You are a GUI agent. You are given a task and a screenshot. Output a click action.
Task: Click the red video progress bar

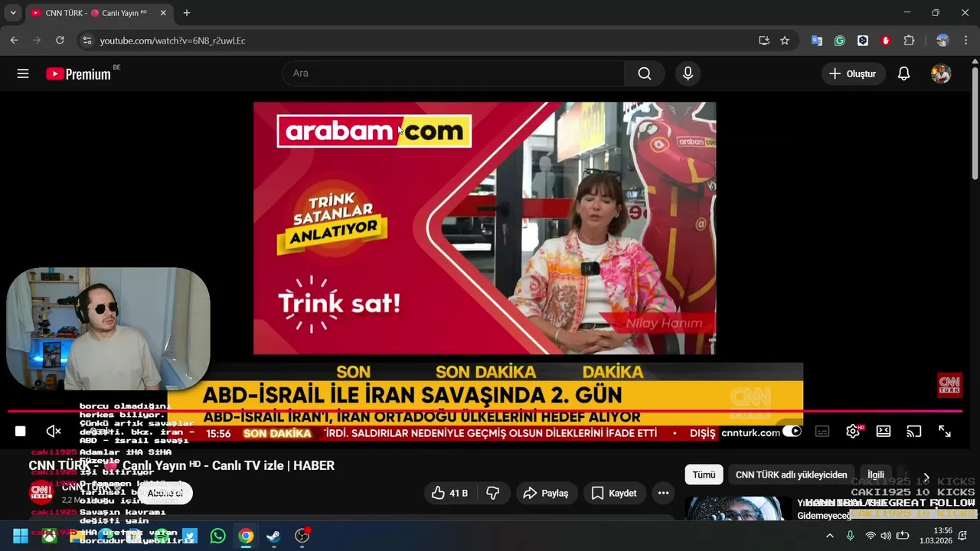(x=485, y=412)
